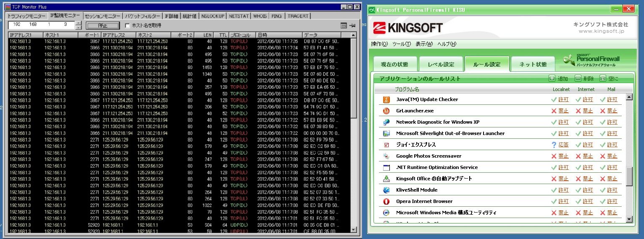Enable the ホスト名を取得 checkbox
Image resolution: width=644 pixels, height=239 pixels.
(x=128, y=26)
